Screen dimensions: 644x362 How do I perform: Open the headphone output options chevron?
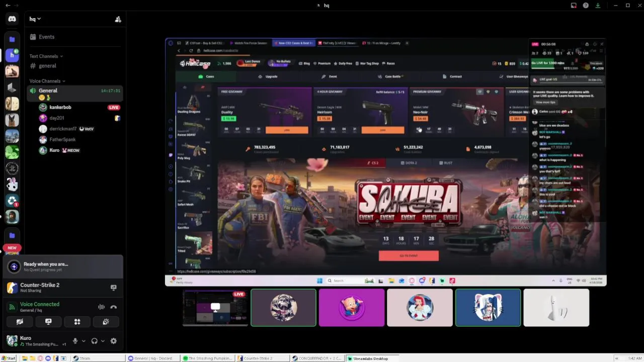103,341
